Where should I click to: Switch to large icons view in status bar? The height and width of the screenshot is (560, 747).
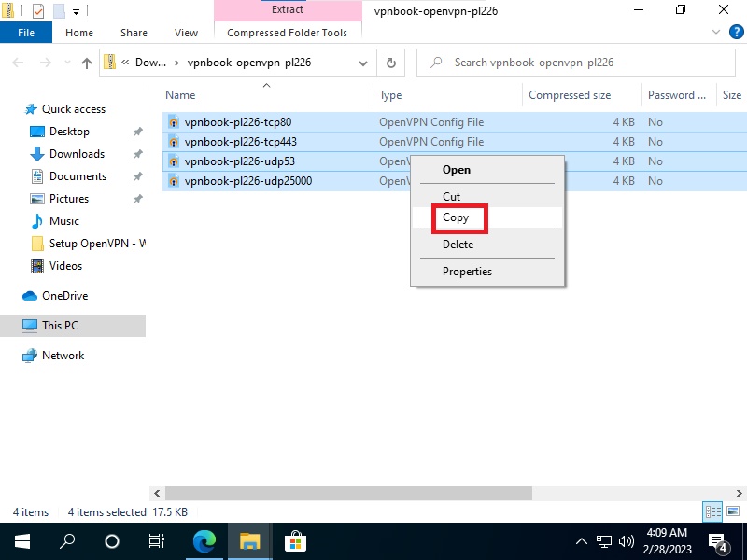click(732, 511)
